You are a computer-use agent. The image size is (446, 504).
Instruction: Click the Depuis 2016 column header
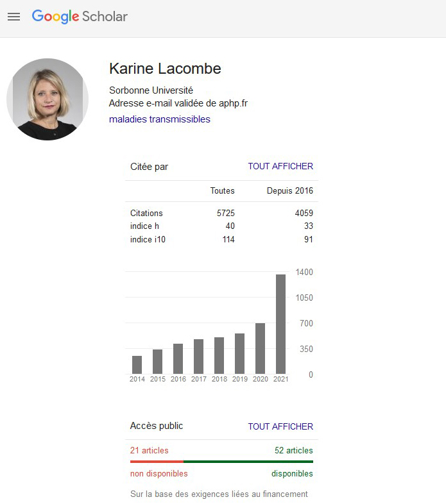point(290,190)
